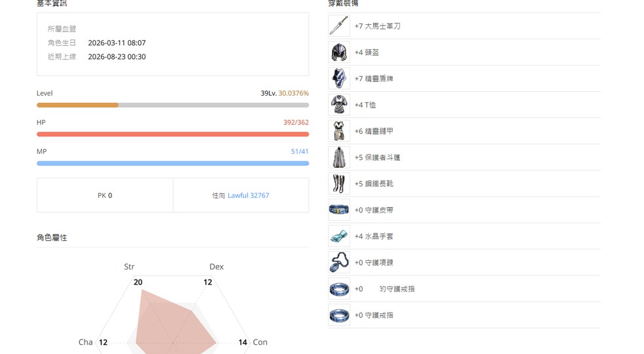Image resolution: width=644 pixels, height=354 pixels.
Task: Click the first guardian ring icon
Action: [x=339, y=288]
